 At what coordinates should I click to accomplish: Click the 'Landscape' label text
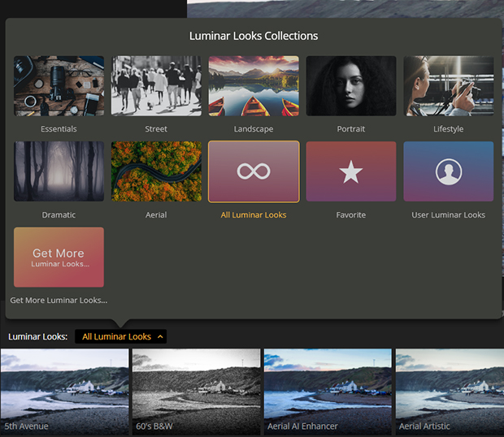[x=254, y=129]
